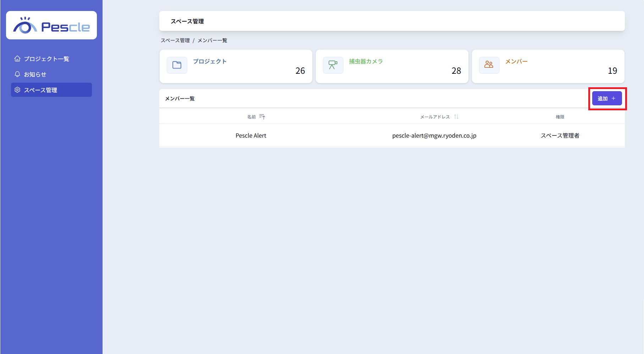Sort by メールアドレス column arrows
Screen dimensions: 644x354
point(456,117)
